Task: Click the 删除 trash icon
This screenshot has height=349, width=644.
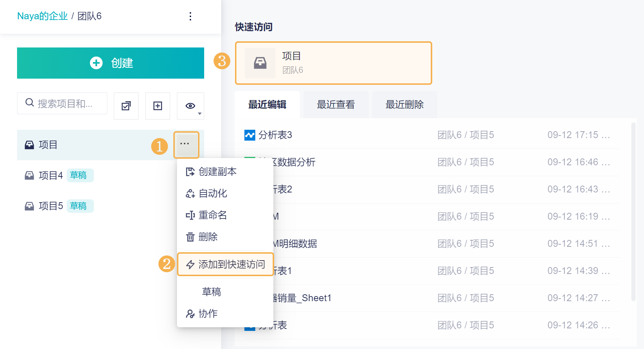Action: coord(190,237)
